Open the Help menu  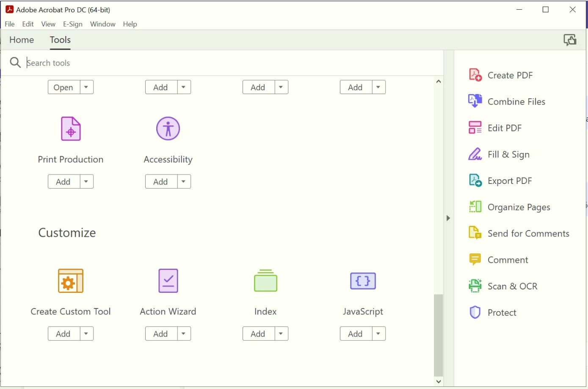pyautogui.click(x=130, y=24)
